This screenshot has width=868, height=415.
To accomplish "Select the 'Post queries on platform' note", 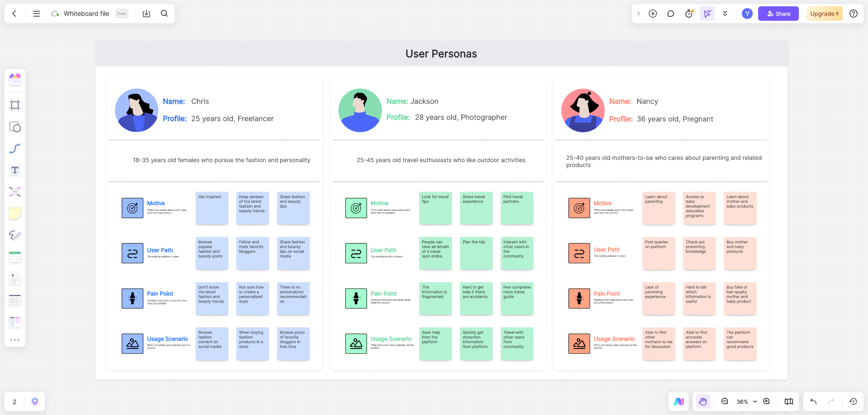I will 659,253.
